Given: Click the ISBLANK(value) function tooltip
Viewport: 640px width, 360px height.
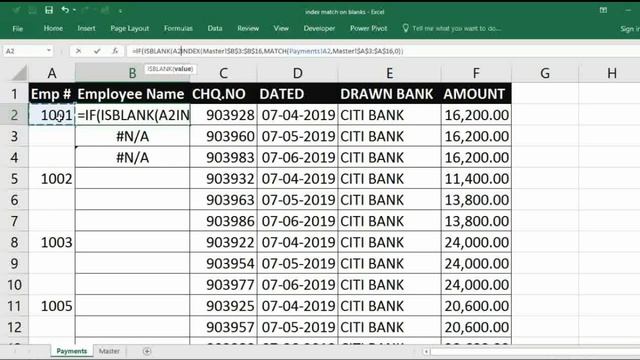Looking at the screenshot, I should (x=170, y=69).
